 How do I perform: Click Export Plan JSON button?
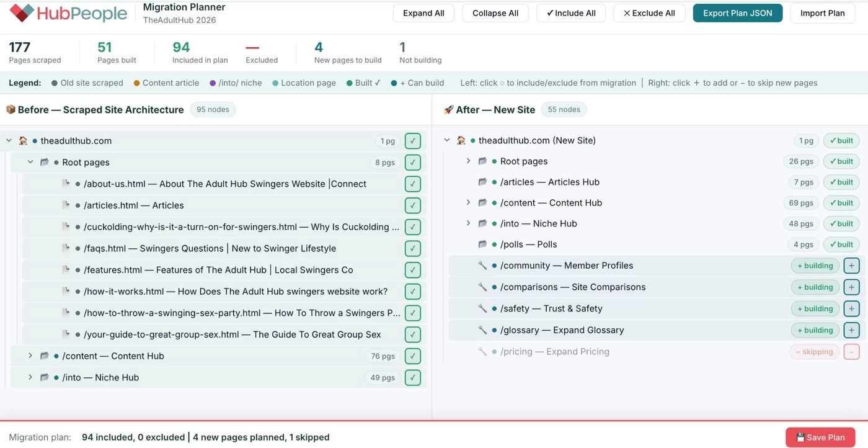coord(738,13)
